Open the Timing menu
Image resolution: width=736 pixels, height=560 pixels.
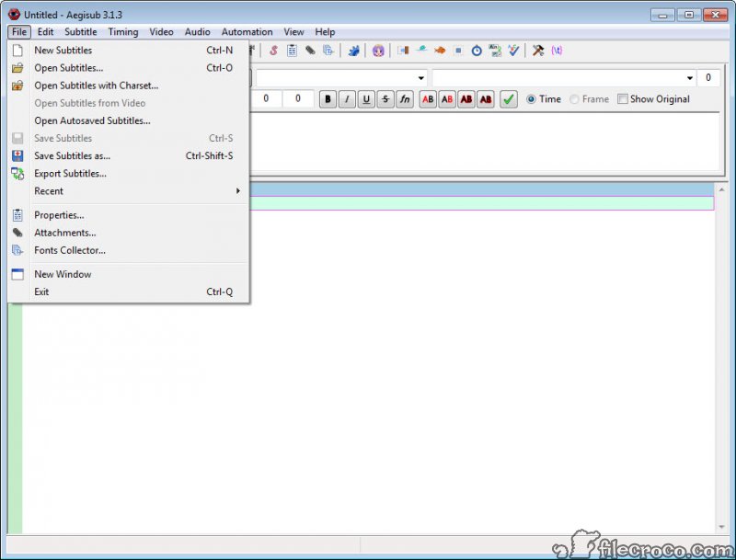[x=123, y=32]
